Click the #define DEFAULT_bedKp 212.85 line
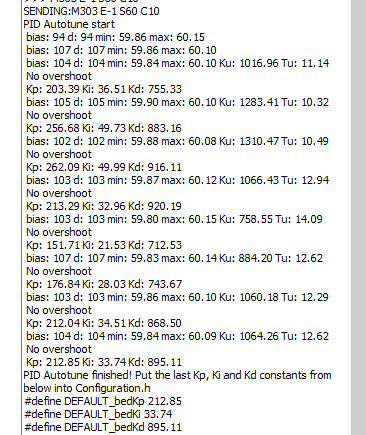 coord(103,401)
